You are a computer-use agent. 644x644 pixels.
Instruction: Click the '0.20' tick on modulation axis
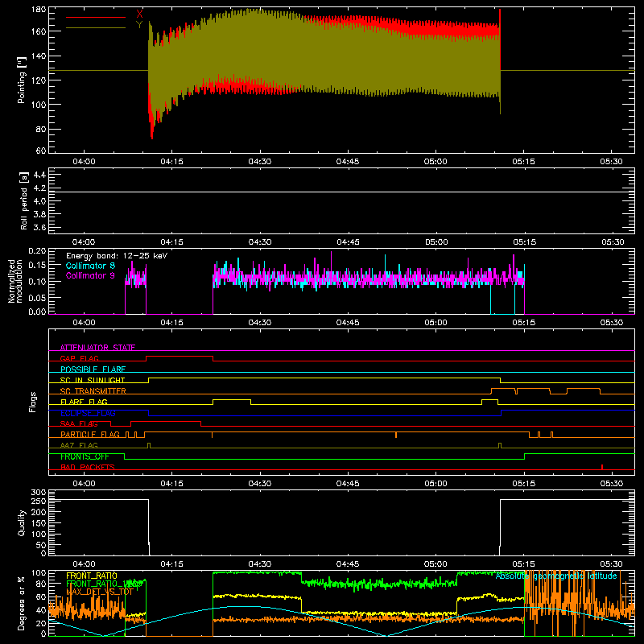click(37, 251)
